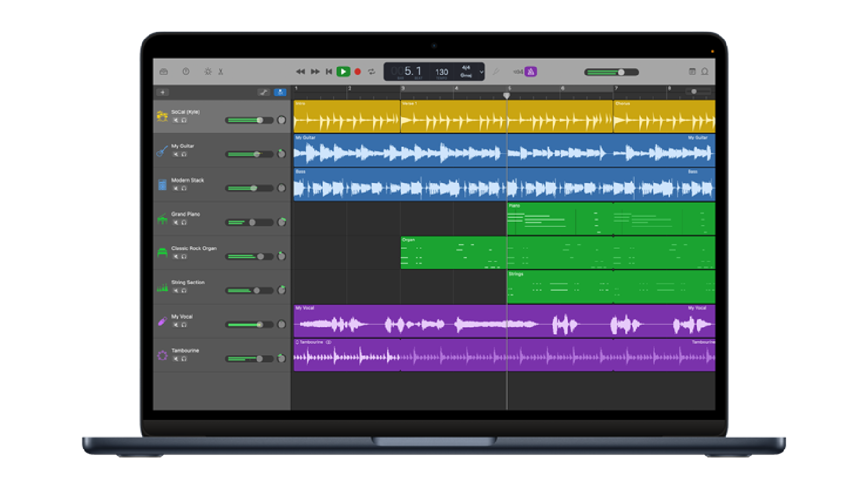Solo the My Guitar track
The height and width of the screenshot is (488, 868).
[184, 155]
